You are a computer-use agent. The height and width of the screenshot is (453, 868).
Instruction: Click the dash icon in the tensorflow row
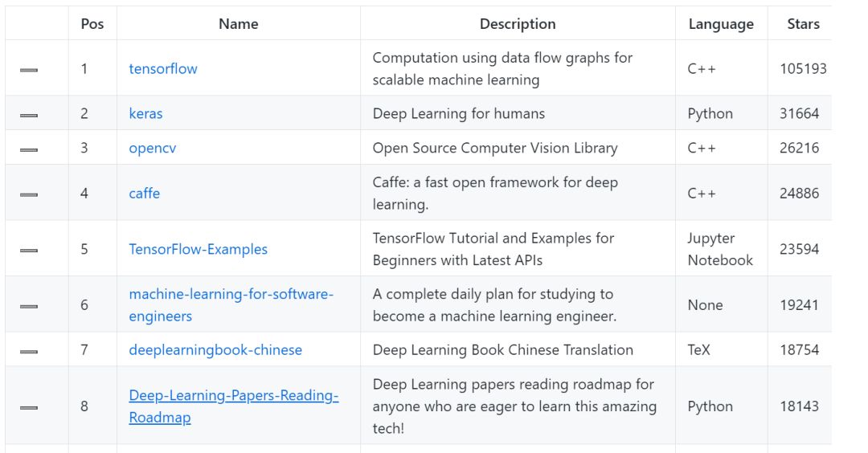click(x=29, y=71)
